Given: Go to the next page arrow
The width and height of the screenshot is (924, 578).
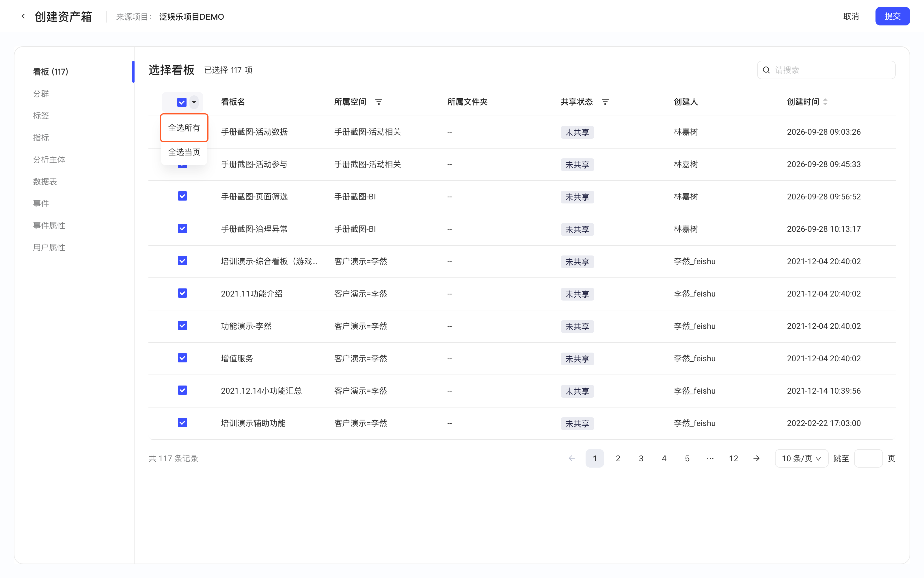Looking at the screenshot, I should point(757,458).
